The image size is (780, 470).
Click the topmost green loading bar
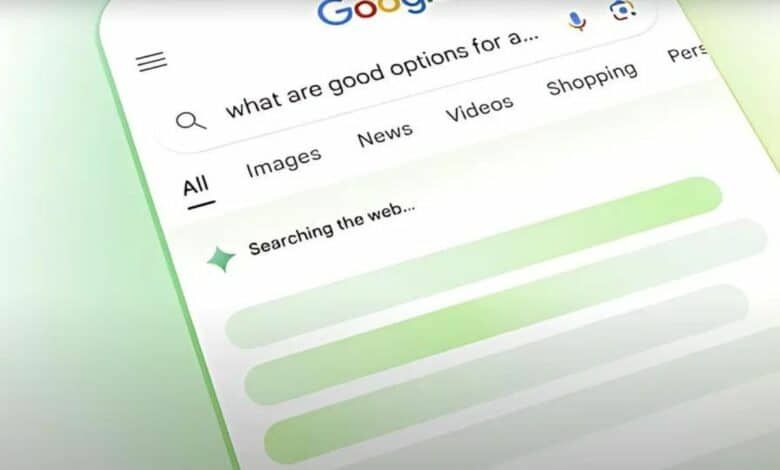point(473,261)
